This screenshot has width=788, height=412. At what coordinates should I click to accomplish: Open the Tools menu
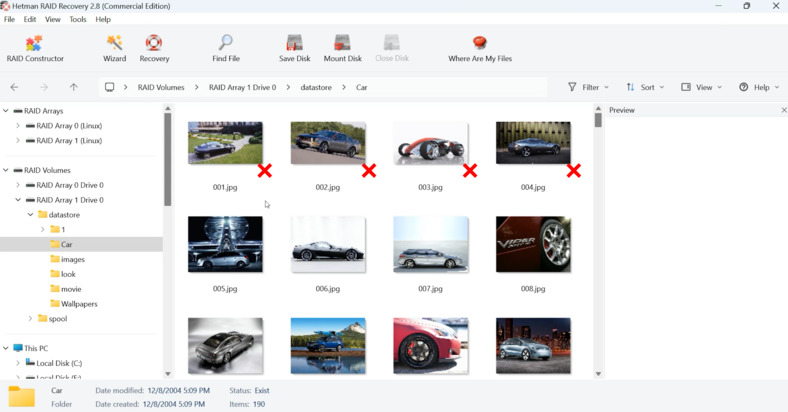click(78, 19)
